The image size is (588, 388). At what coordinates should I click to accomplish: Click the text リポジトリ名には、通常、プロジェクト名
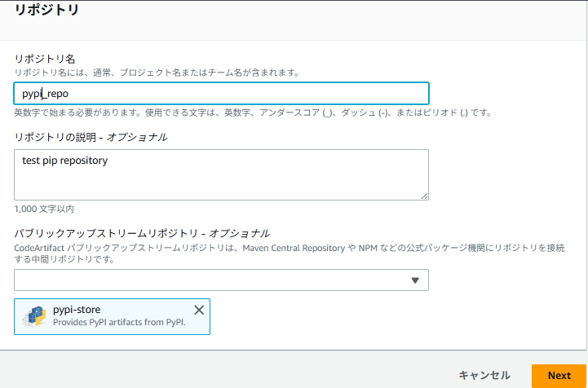157,73
